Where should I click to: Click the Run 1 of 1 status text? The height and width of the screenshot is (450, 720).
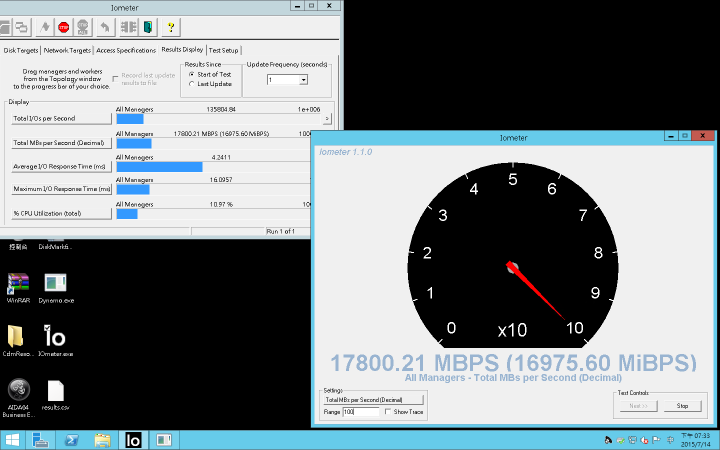click(x=280, y=231)
